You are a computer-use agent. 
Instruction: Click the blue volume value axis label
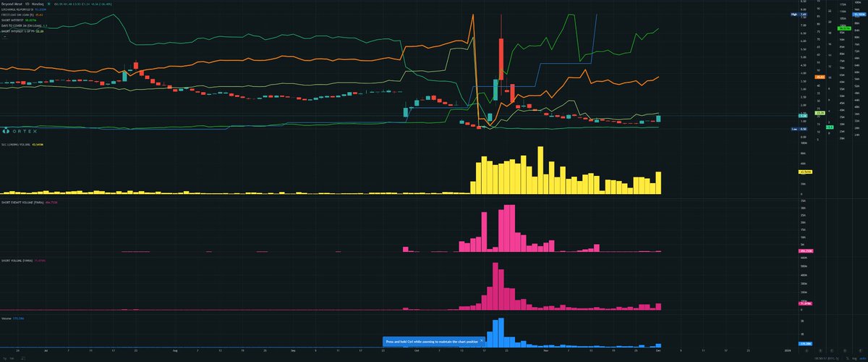coord(805,344)
